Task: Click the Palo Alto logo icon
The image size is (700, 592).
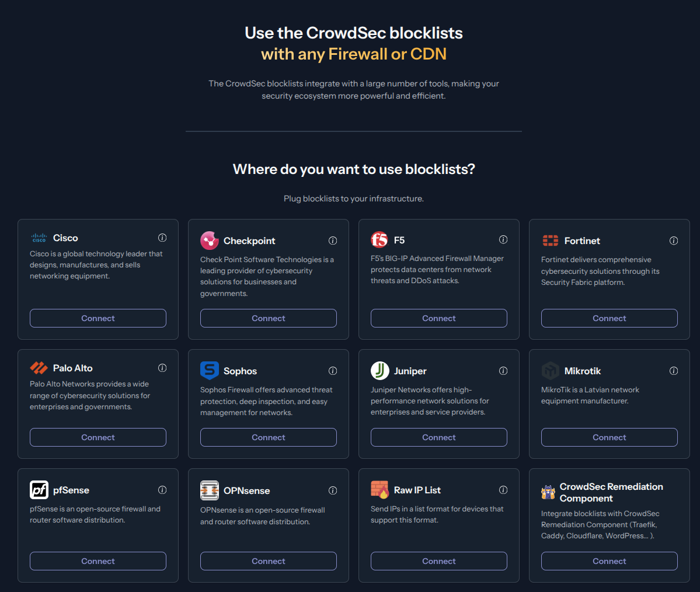Action: (39, 368)
